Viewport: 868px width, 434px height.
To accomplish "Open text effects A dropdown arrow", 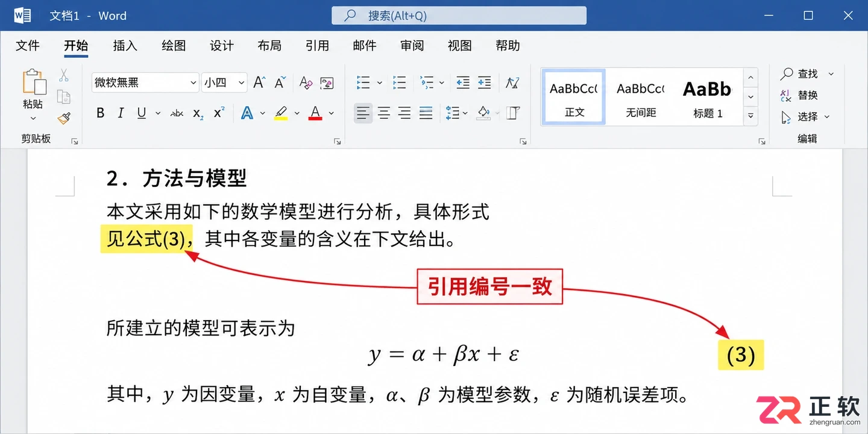I will (x=263, y=113).
